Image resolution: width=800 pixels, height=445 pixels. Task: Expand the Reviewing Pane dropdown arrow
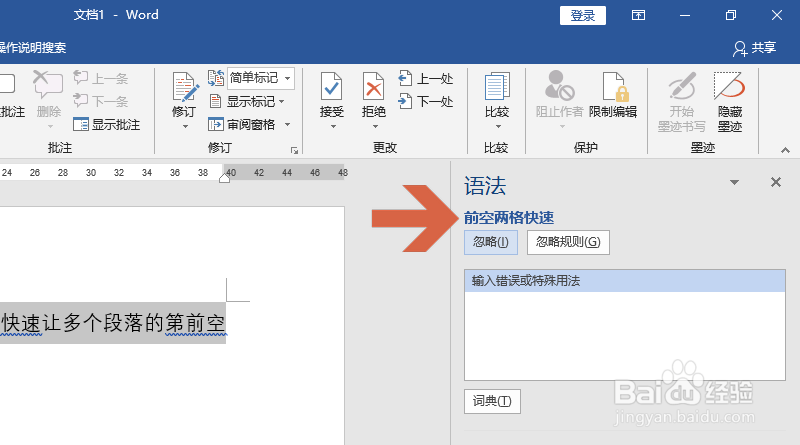point(287,124)
